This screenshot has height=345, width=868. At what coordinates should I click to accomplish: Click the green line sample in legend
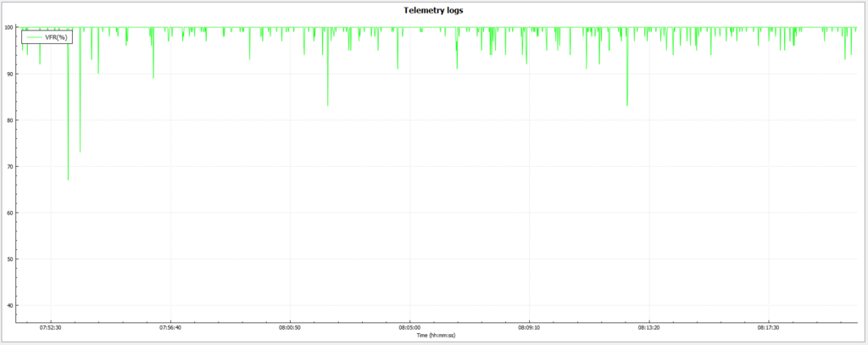pyautogui.click(x=34, y=37)
